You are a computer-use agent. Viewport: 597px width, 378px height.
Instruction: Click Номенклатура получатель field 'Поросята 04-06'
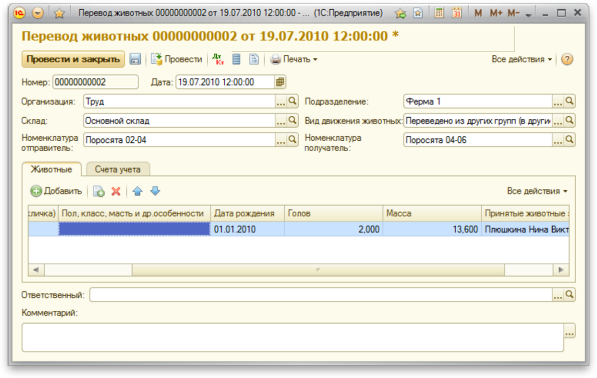pos(478,140)
